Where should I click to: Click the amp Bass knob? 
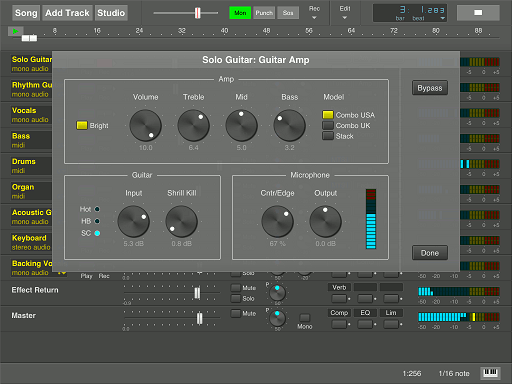tap(289, 126)
